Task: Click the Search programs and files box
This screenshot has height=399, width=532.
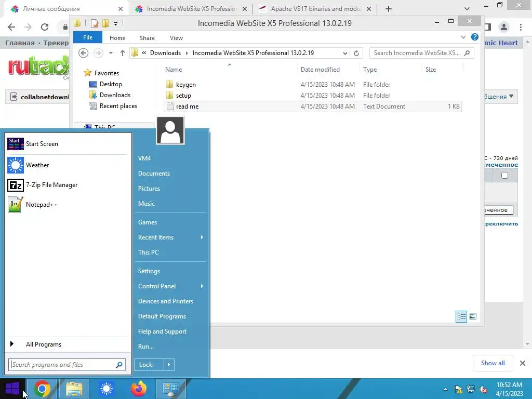Action: (67, 365)
